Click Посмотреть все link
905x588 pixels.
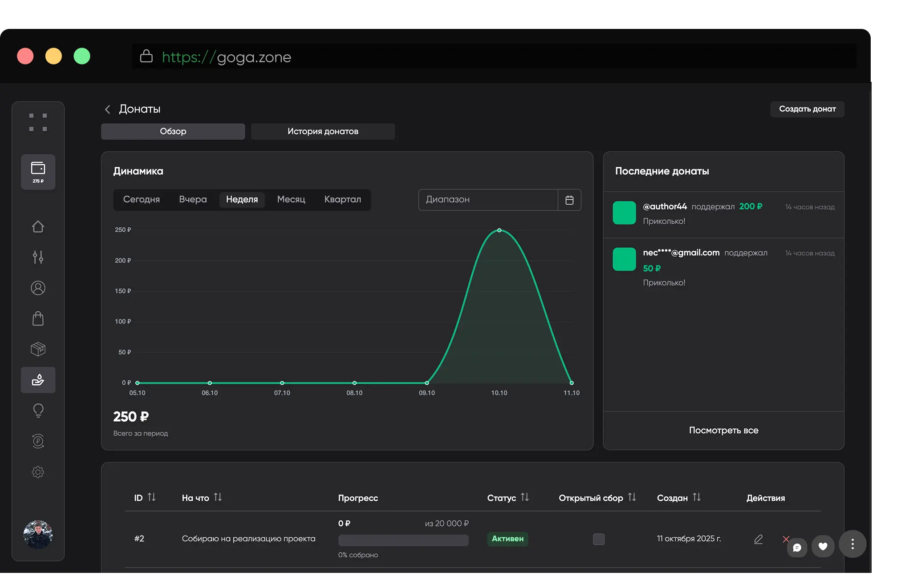point(723,430)
